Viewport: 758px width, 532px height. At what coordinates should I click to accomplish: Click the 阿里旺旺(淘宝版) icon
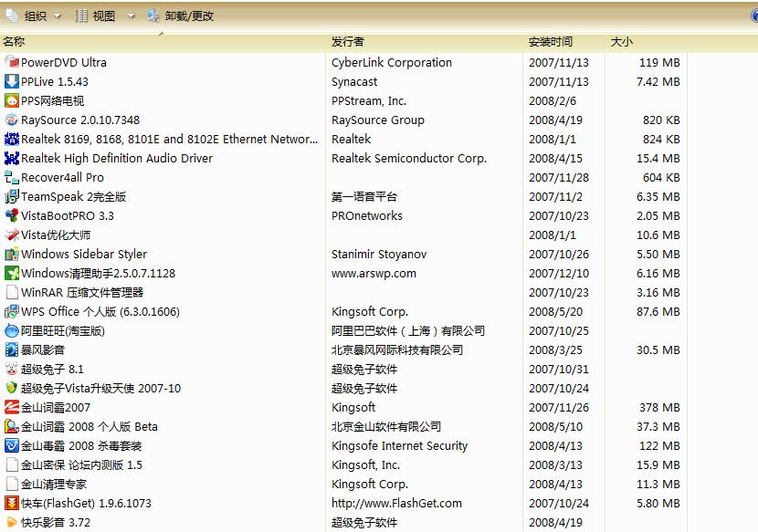click(12, 330)
